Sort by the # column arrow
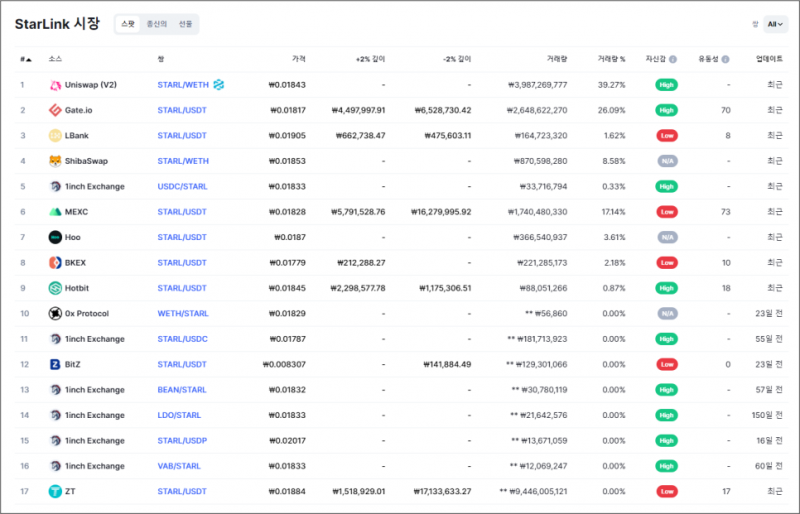800x514 pixels. pyautogui.click(x=29, y=60)
